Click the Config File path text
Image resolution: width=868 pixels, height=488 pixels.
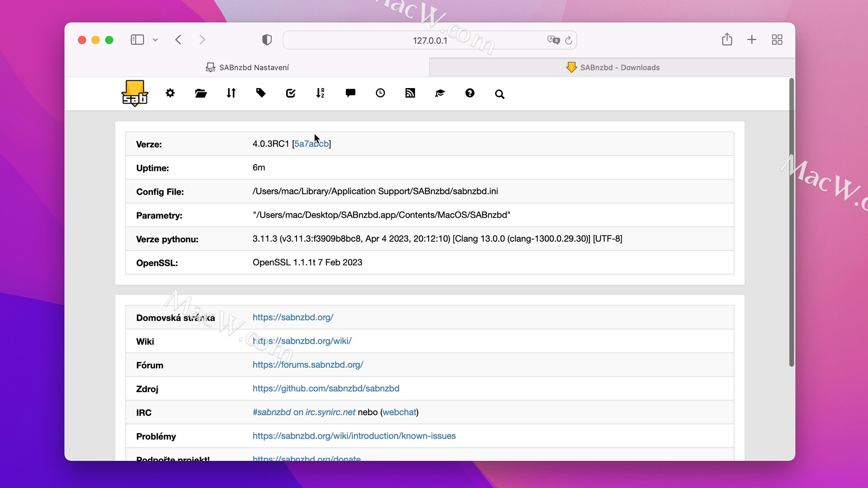[x=375, y=191]
